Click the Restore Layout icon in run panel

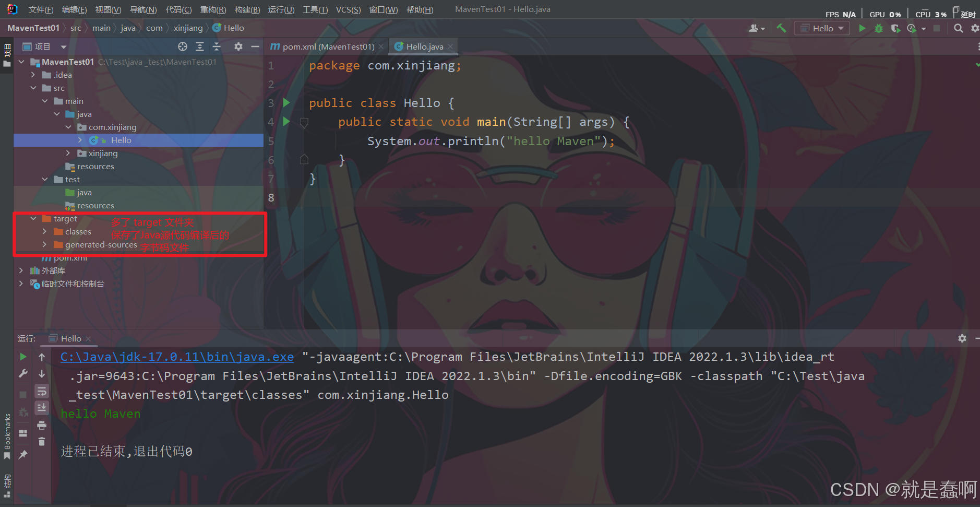pos(23,433)
